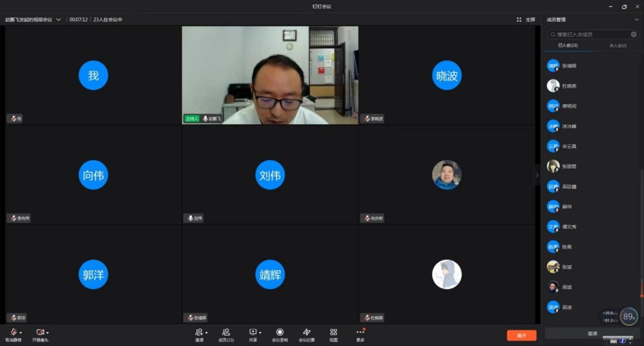Switch to the 未入会(0) tab

point(618,46)
